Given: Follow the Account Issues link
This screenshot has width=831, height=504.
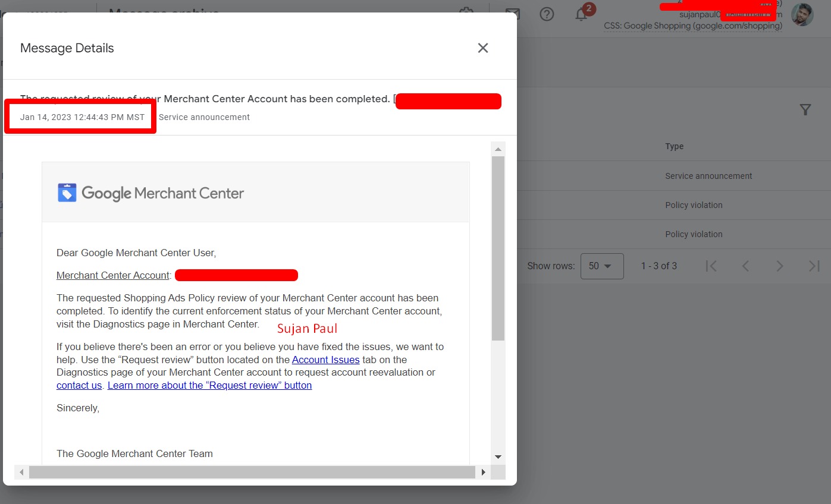Looking at the screenshot, I should point(325,360).
